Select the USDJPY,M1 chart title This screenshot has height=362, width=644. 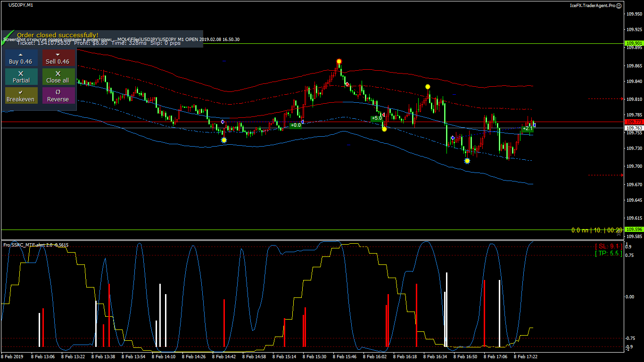(21, 5)
